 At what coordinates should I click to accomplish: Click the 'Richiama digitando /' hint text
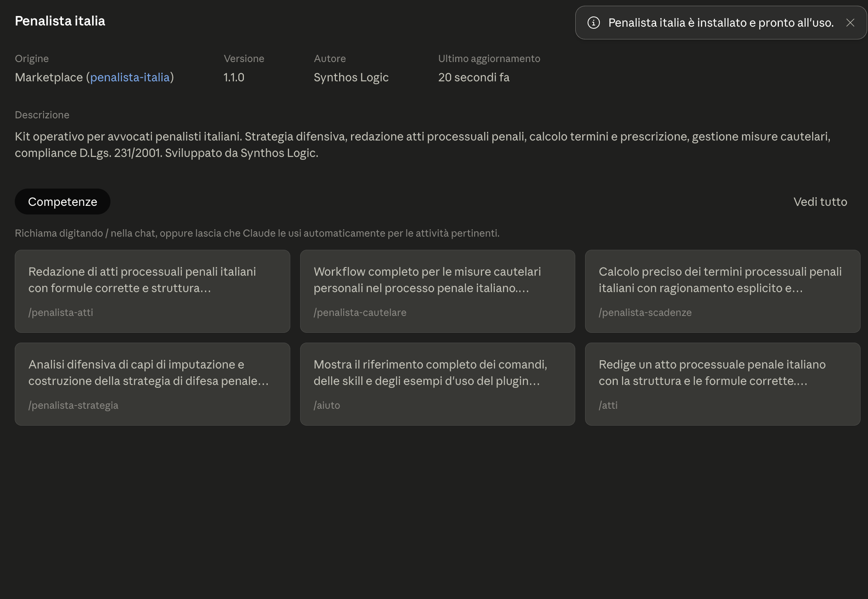pyautogui.click(x=257, y=233)
